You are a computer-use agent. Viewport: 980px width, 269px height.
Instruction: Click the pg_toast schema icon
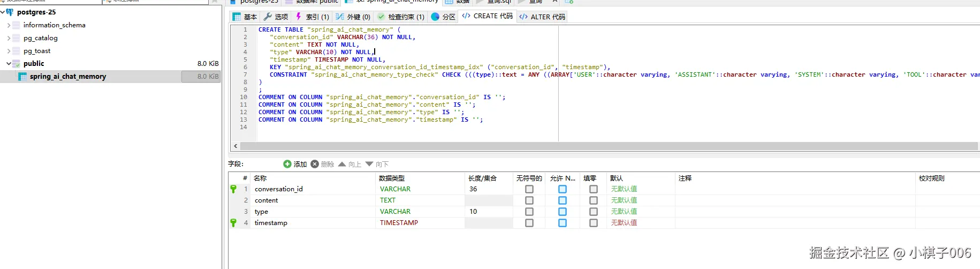[17, 51]
